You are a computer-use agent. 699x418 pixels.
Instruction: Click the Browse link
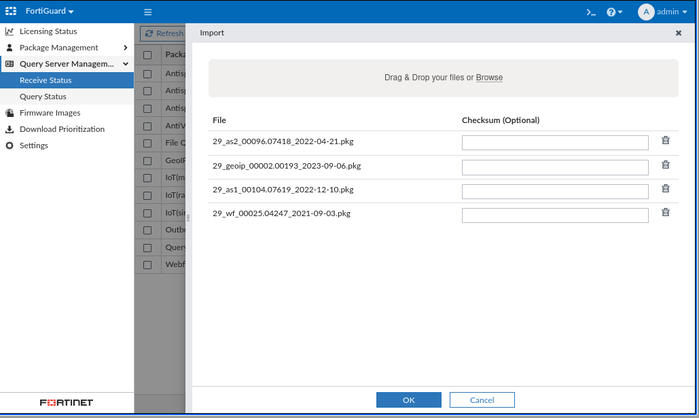tap(489, 78)
